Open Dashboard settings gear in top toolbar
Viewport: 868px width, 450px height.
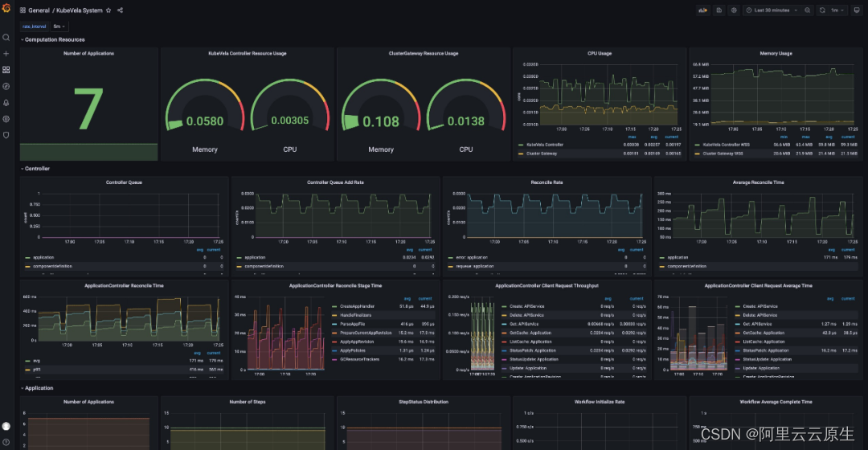[734, 10]
